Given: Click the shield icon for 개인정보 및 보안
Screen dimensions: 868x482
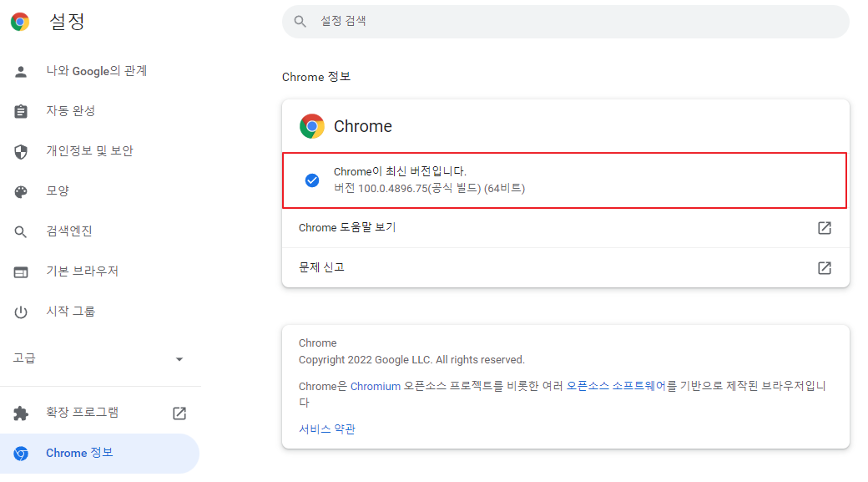Looking at the screenshot, I should coord(21,151).
